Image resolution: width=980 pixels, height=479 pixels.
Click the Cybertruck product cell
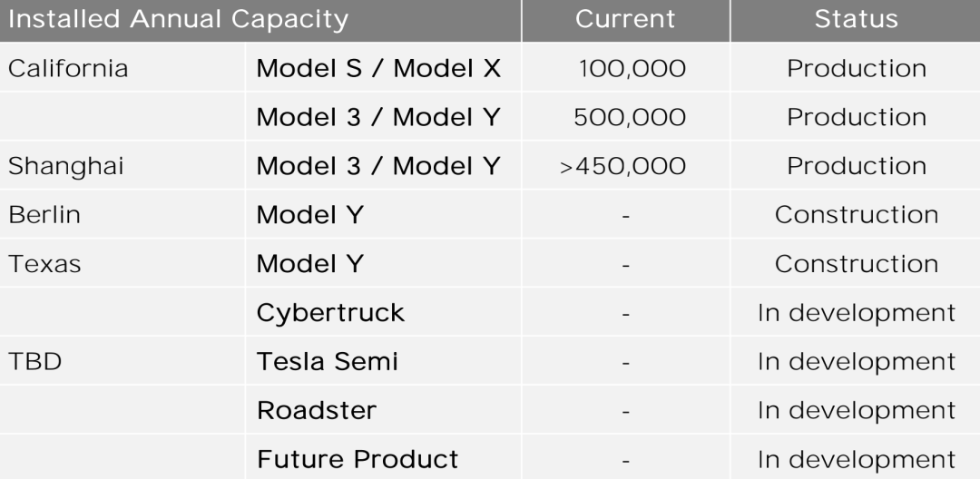click(330, 314)
